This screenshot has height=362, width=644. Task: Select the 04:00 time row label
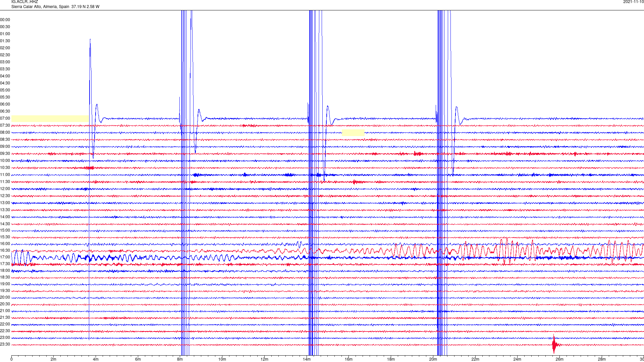(5, 76)
